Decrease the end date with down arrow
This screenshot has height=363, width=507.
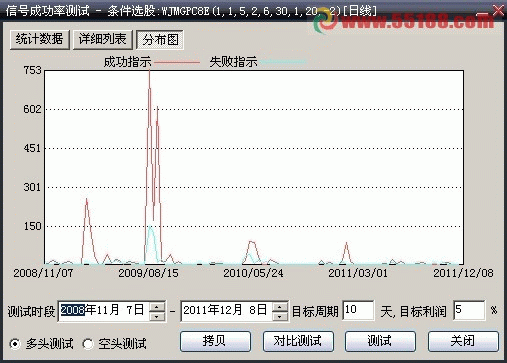click(280, 316)
